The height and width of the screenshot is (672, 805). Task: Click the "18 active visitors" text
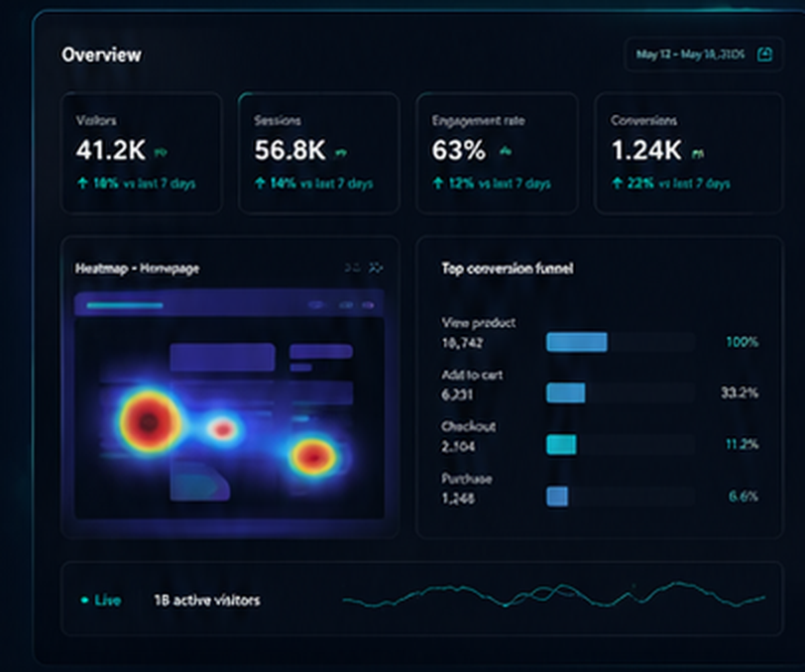point(207,600)
